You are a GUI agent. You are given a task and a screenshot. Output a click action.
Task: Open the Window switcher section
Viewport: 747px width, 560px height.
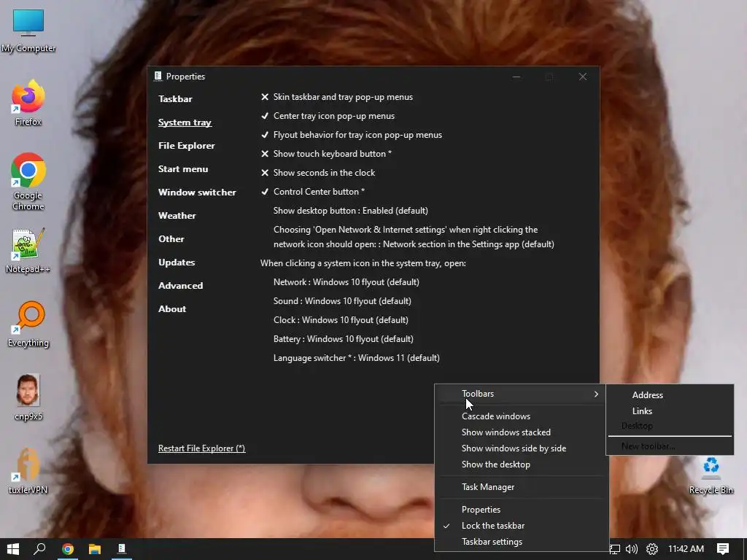point(197,192)
